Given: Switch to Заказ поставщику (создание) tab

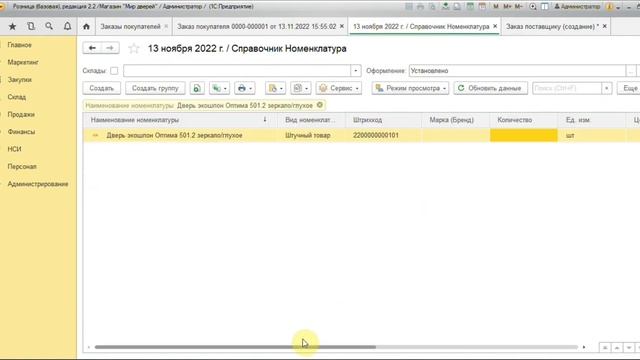Looking at the screenshot, I should tap(552, 27).
